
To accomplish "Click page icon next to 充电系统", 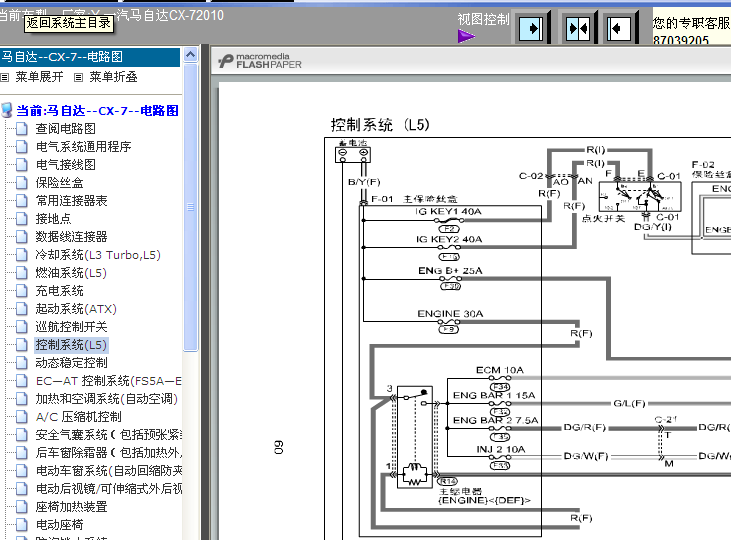I will tap(22, 291).
